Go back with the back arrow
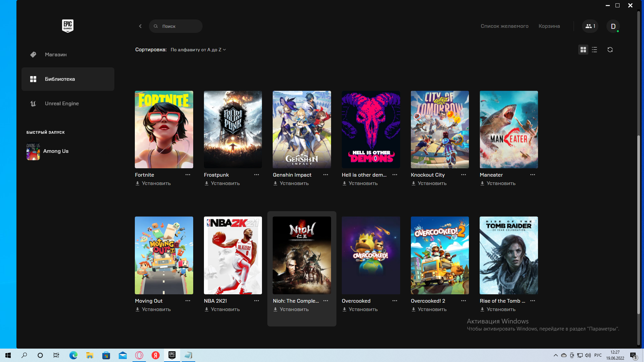Screen dimensions: 644x362 [140, 26]
